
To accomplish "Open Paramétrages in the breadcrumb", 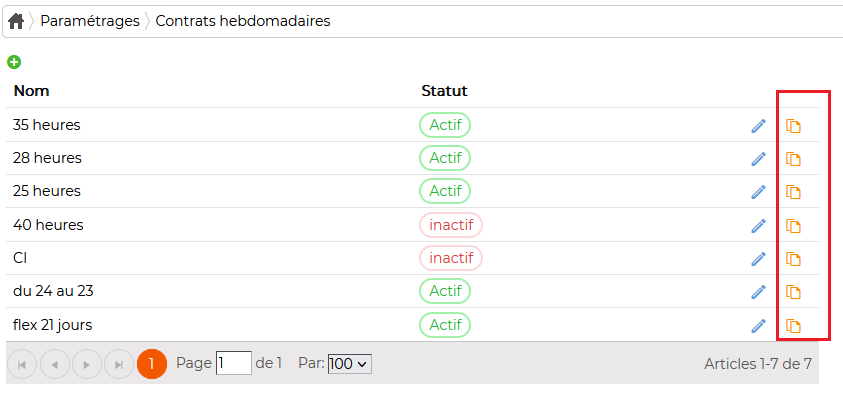I will (x=90, y=22).
